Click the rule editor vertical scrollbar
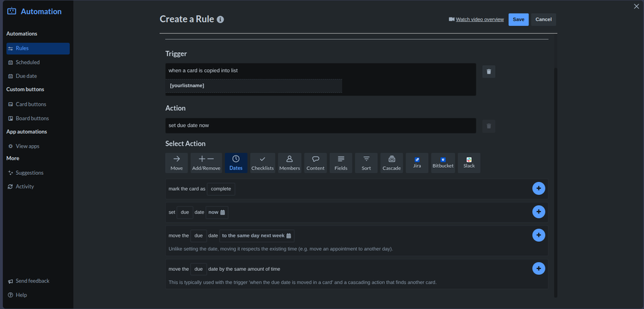Image resolution: width=644 pixels, height=309 pixels. tap(556, 183)
